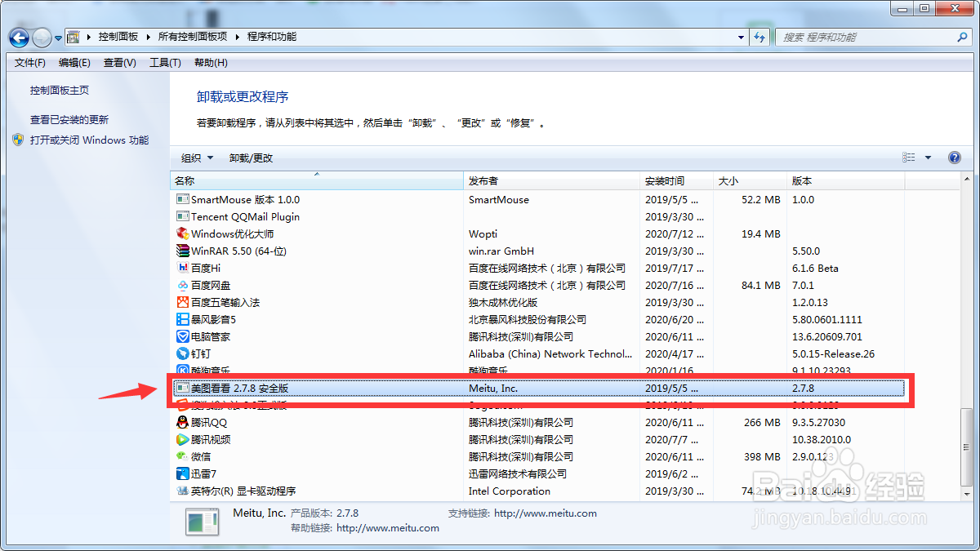Click the 百度Hi icon
The width and height of the screenshot is (980, 551).
point(183,268)
